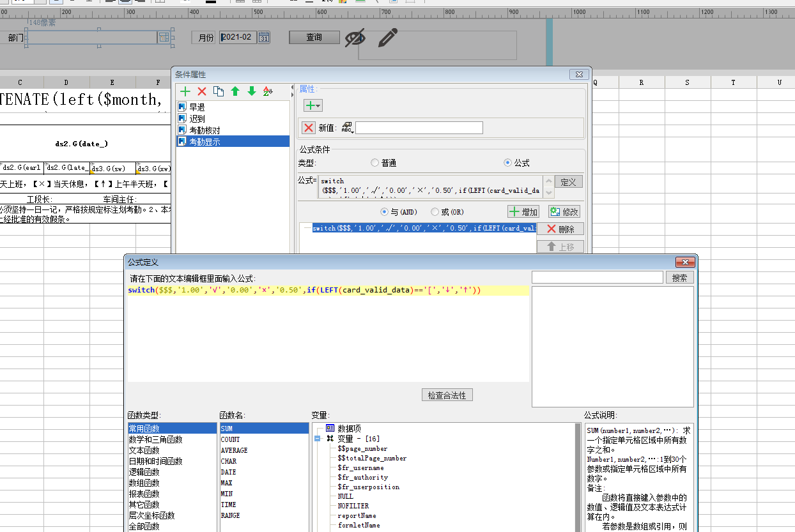This screenshot has height=532, width=795.
Task: Select the switch($$$ condition row
Action: point(424,229)
